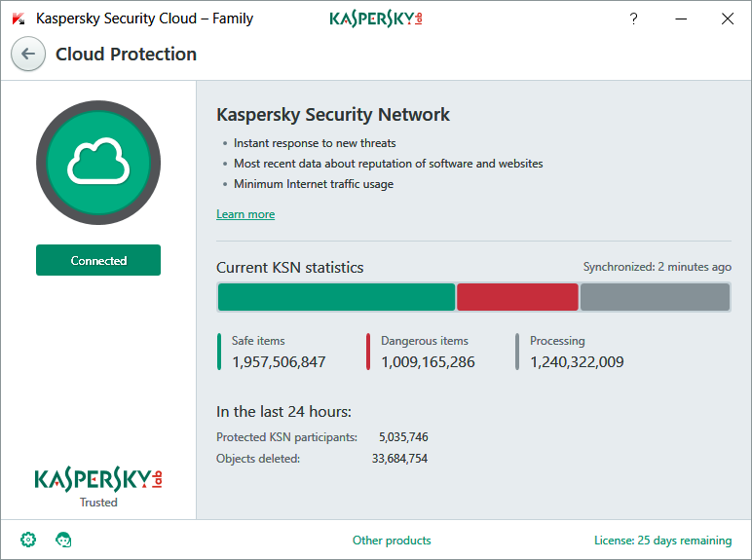Open the support agent icon
Image resolution: width=752 pixels, height=560 pixels.
(64, 540)
